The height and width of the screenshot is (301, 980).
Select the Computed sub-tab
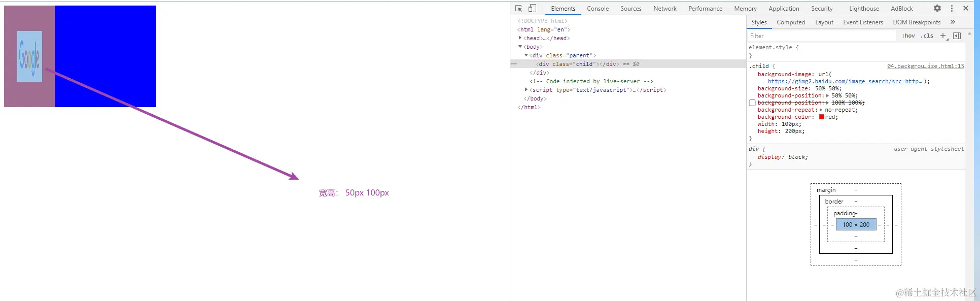point(791,22)
